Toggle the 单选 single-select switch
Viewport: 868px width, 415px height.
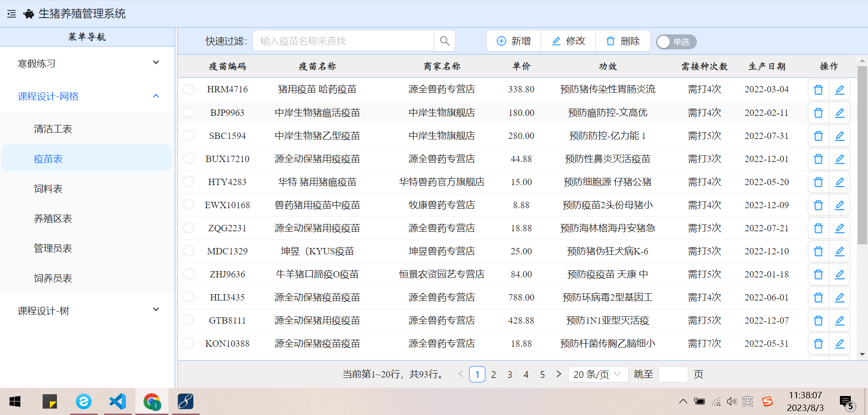point(676,42)
